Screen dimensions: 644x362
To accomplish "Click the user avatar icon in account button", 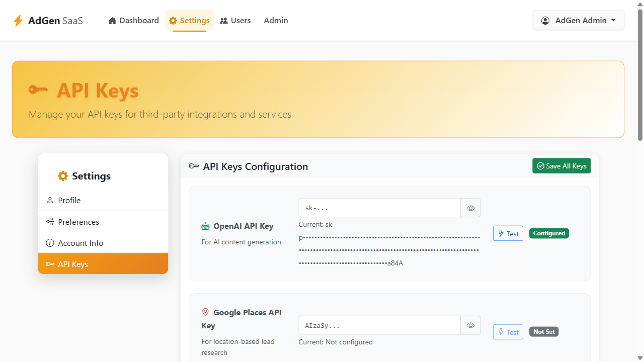I will point(545,21).
